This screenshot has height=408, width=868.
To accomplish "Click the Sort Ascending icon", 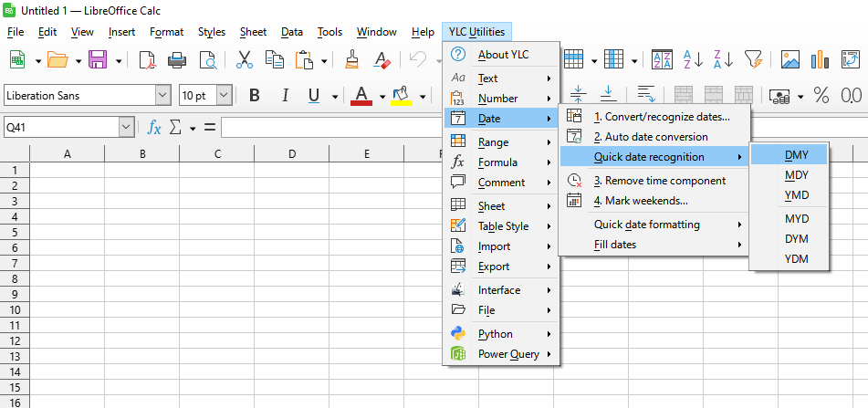I will [693, 60].
